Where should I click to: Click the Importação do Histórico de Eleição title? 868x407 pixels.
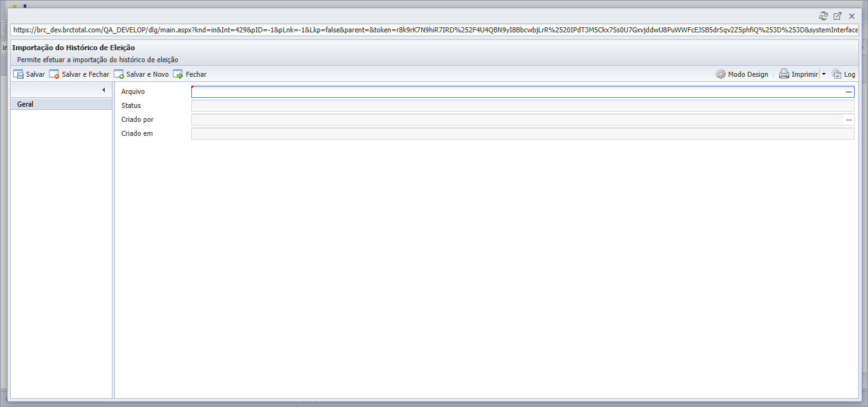[x=74, y=48]
